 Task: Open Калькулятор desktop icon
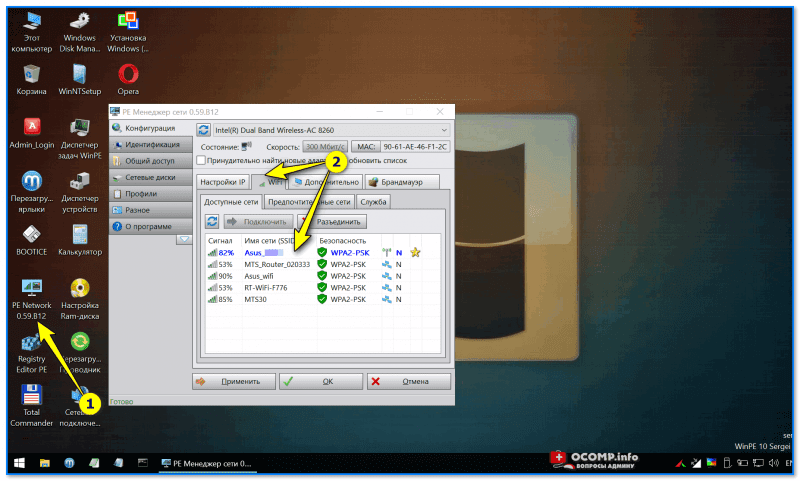[80, 240]
